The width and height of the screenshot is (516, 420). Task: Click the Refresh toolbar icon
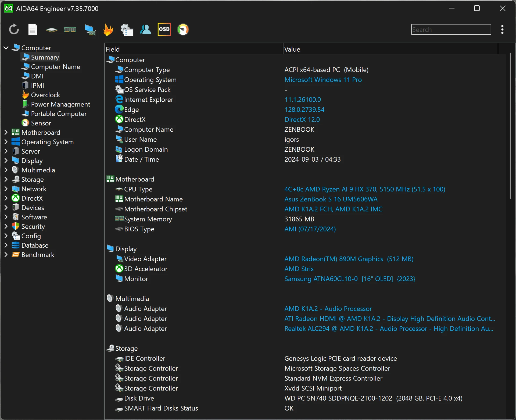click(x=14, y=29)
